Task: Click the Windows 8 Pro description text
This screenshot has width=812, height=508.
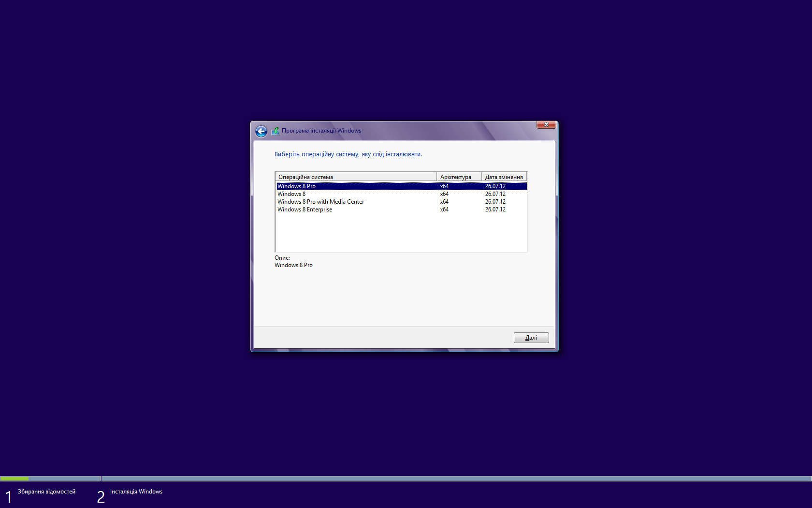Action: (x=293, y=265)
